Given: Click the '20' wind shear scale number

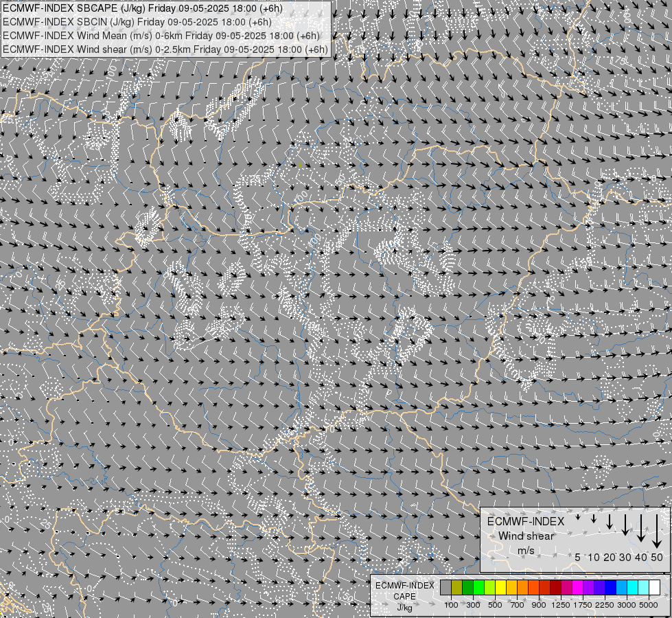Looking at the screenshot, I should point(610,557).
